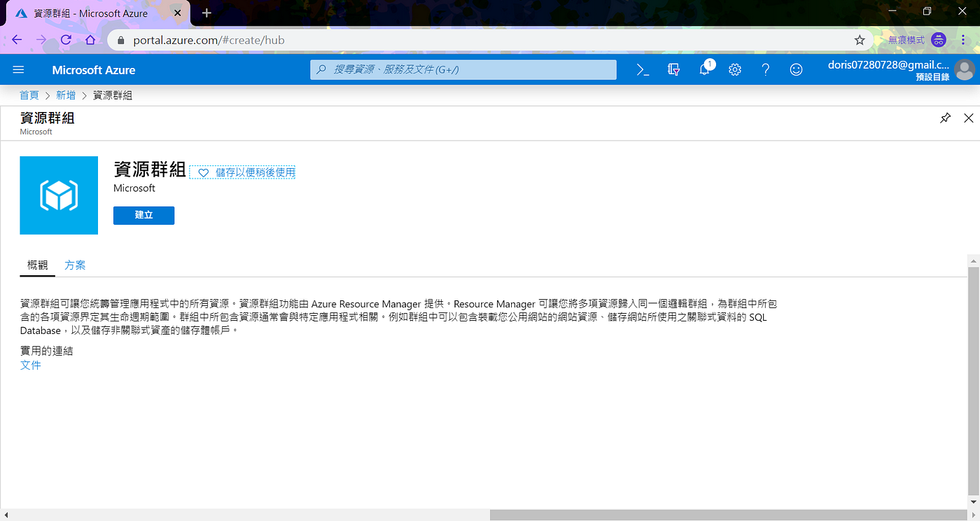Click the portal.azure.com address bar

(x=280, y=40)
